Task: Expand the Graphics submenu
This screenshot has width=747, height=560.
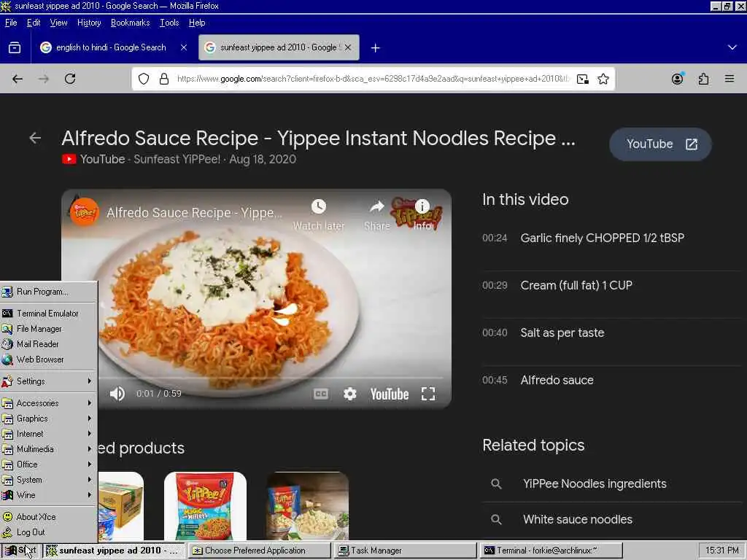Action: [x=49, y=418]
